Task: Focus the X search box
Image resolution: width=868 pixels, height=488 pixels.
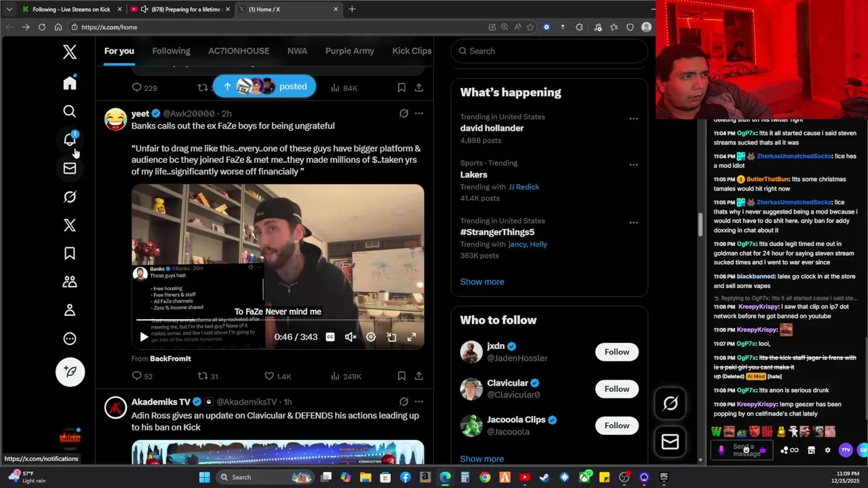Action: click(549, 51)
